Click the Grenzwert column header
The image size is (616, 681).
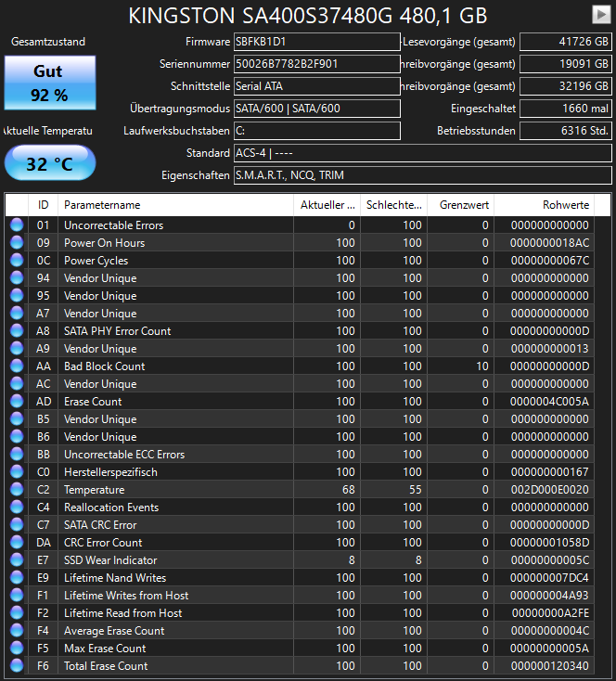coord(460,204)
